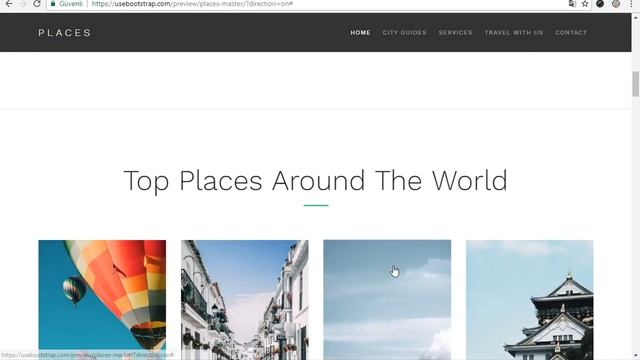Screen dimensions: 640x360
Task: Click the green secure padlock icon
Action: pos(53,4)
